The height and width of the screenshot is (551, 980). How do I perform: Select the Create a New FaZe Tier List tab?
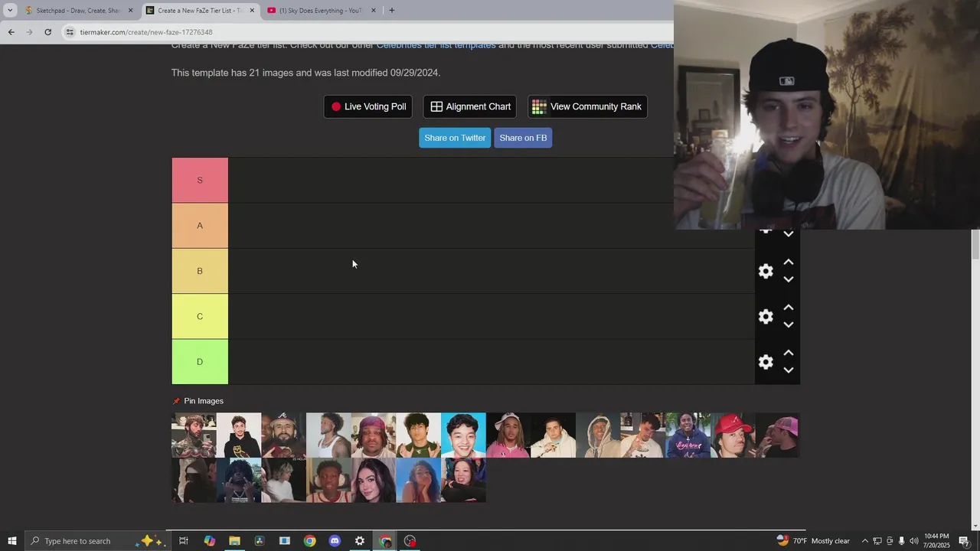199,11
